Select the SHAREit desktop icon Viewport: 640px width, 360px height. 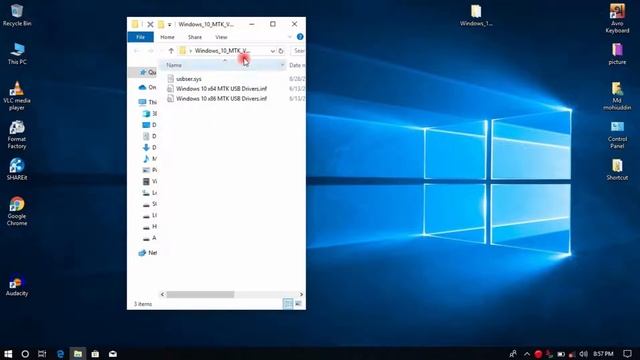[x=17, y=169]
